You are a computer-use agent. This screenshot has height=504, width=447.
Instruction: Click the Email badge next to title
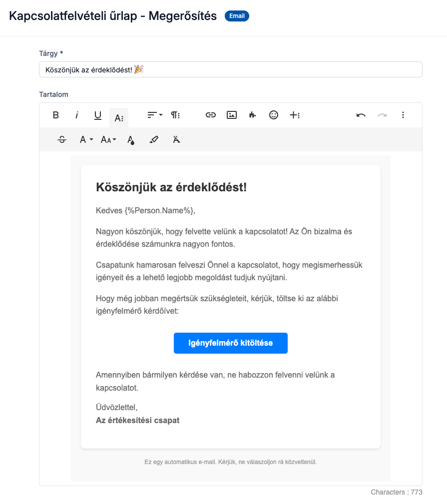coord(237,16)
